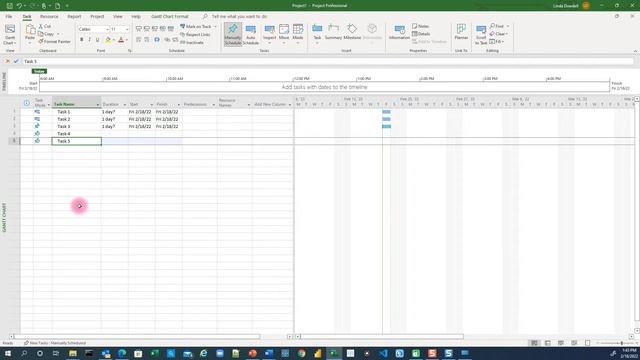Click the New Tasks: Manually Scheduled status
This screenshot has height=360, width=640.
click(55, 343)
